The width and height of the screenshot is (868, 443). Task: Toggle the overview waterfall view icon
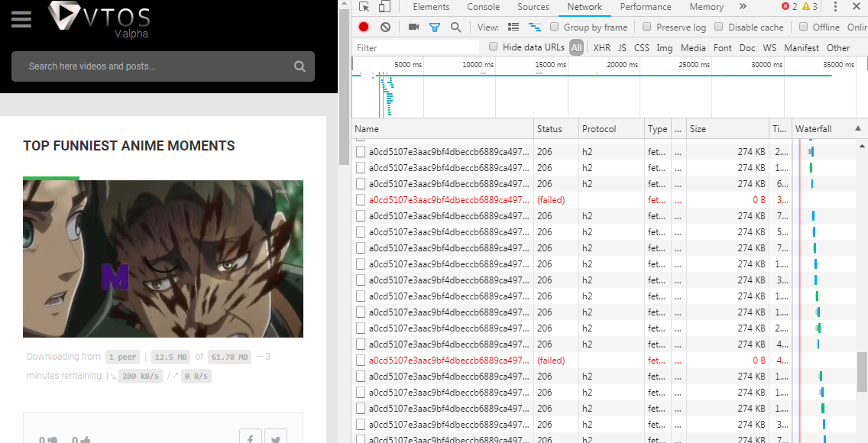534,27
